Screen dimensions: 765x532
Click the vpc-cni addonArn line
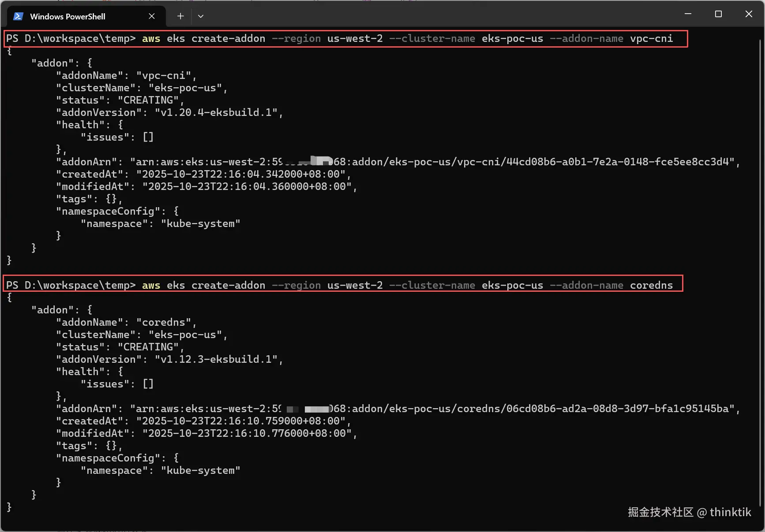[398, 162]
